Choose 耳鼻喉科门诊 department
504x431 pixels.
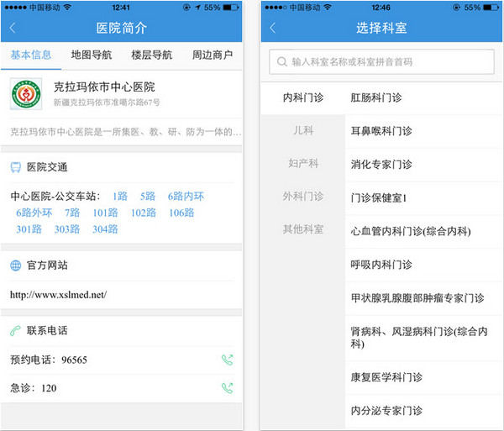pos(423,131)
